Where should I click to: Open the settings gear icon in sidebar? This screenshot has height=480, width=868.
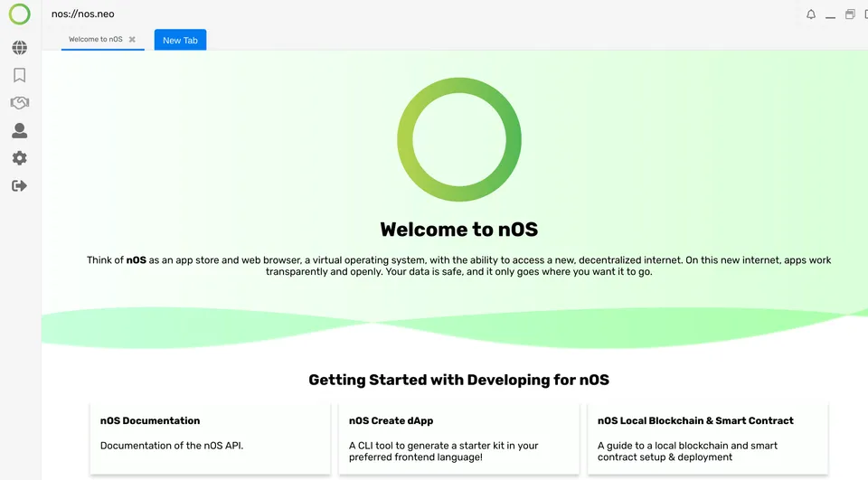19,158
